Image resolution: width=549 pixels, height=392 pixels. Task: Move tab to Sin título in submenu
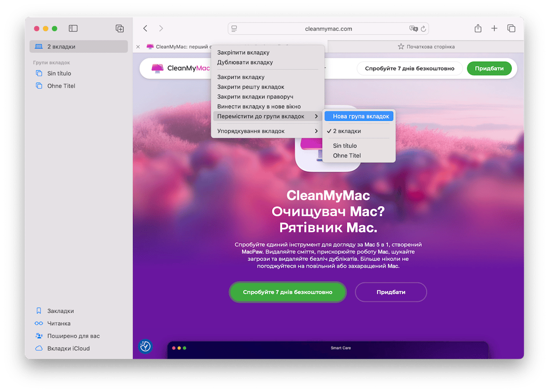tap(359, 146)
